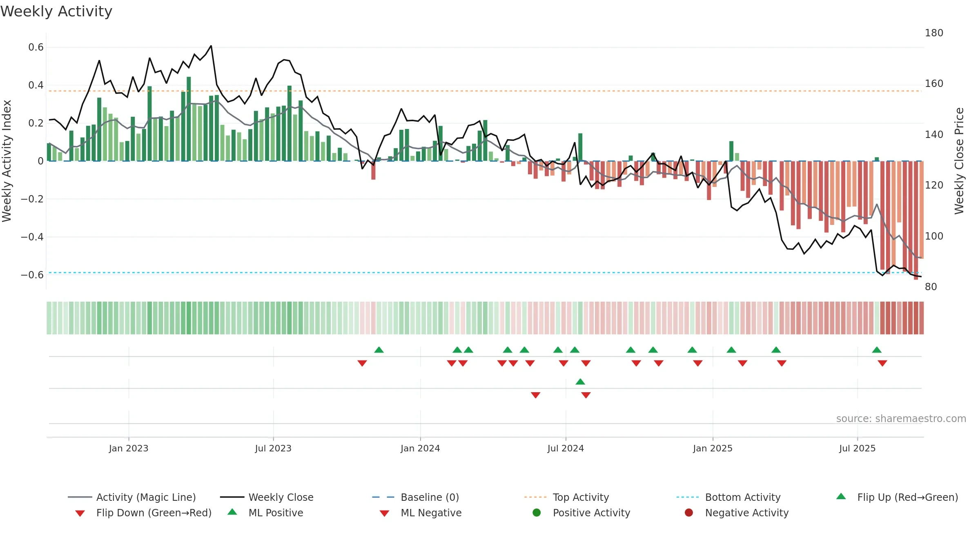This screenshot has width=980, height=551.
Task: Click the '160' right axis price label
Action: [x=934, y=84]
